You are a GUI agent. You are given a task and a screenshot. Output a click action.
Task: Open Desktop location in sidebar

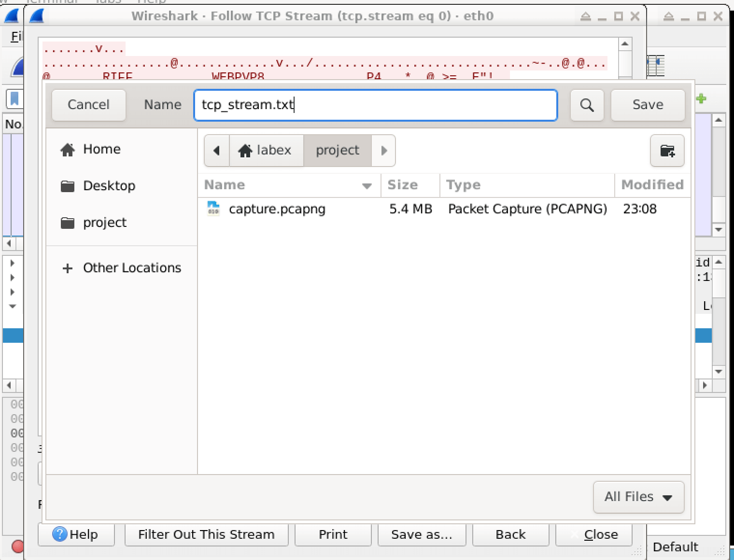pos(98,186)
